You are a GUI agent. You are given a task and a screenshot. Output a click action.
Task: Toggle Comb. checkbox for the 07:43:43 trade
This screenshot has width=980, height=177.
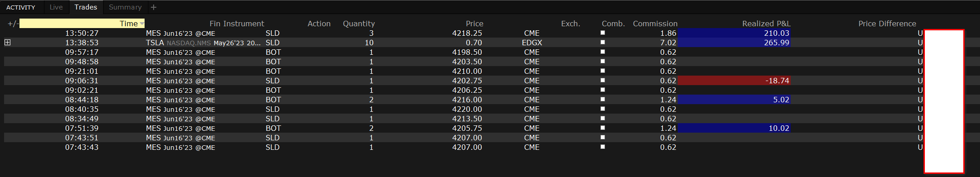coord(603,147)
